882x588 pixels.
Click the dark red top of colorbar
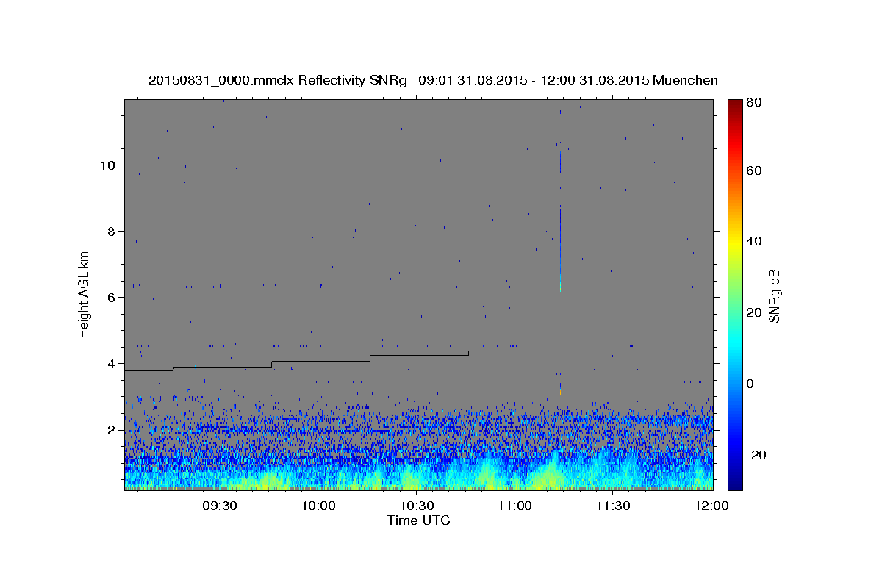click(735, 104)
